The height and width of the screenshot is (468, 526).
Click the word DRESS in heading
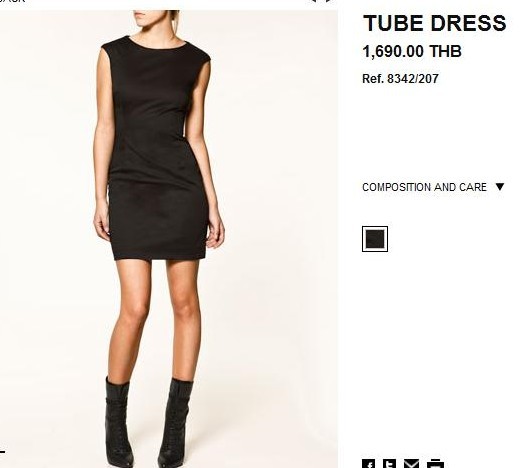point(468,23)
